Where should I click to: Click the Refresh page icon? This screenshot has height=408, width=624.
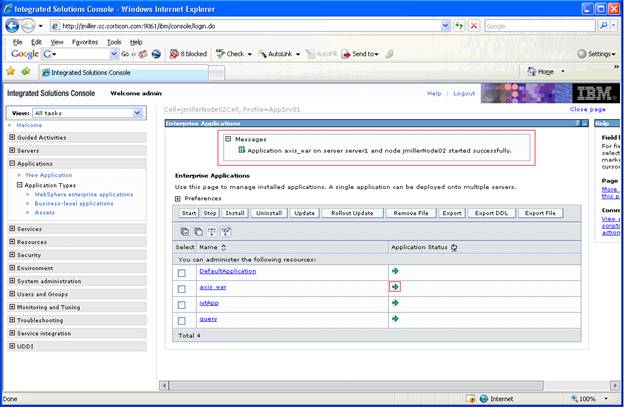460,26
